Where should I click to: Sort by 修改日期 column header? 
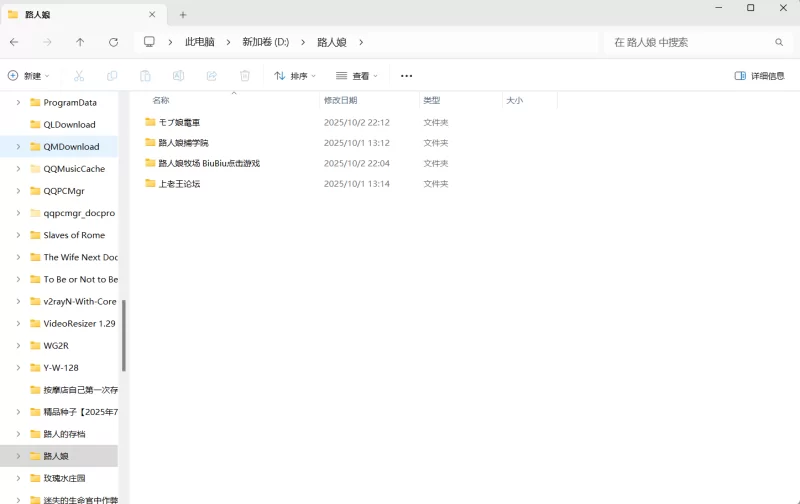[x=340, y=100]
